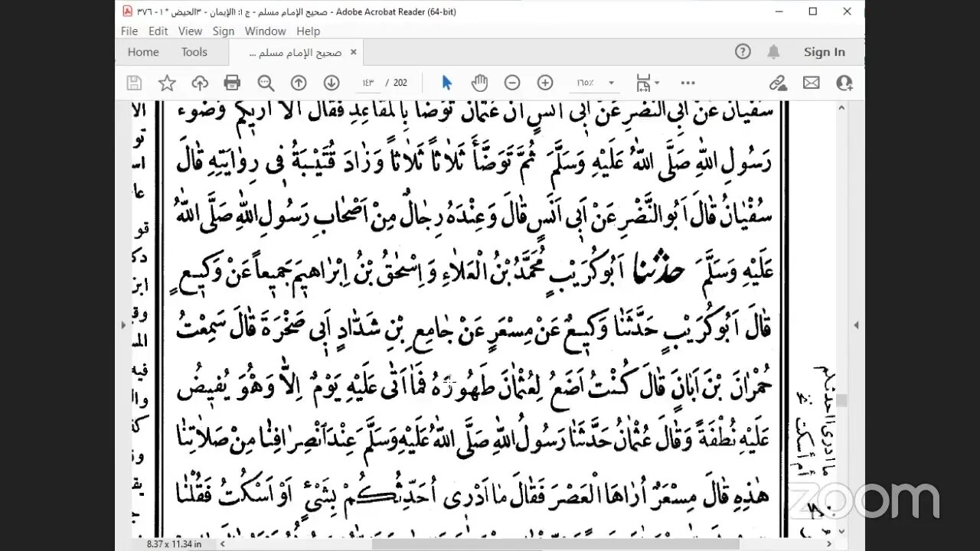Zoom out with minus icon

point(512,83)
